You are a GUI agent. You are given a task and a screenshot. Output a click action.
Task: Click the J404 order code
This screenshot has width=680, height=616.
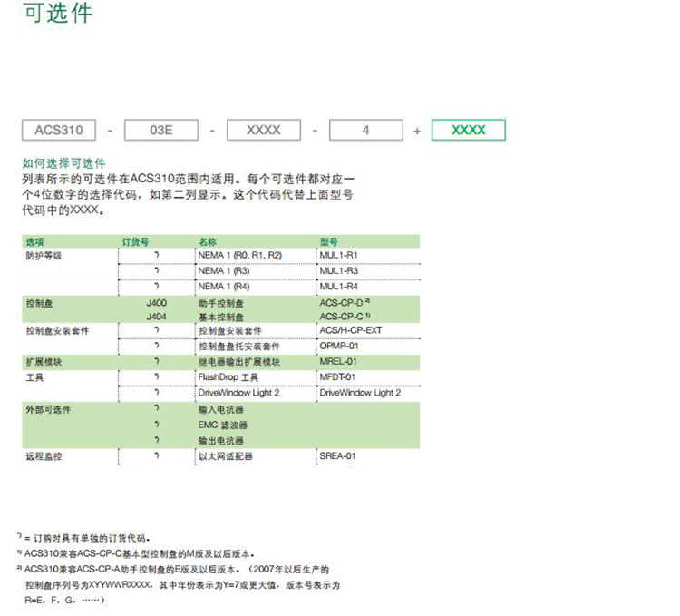(x=157, y=317)
